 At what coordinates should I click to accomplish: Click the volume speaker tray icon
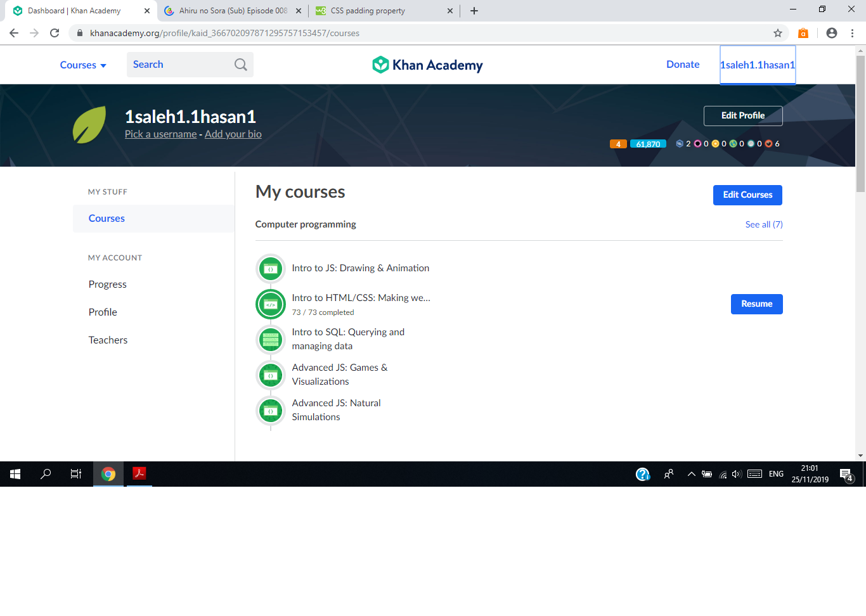point(737,474)
